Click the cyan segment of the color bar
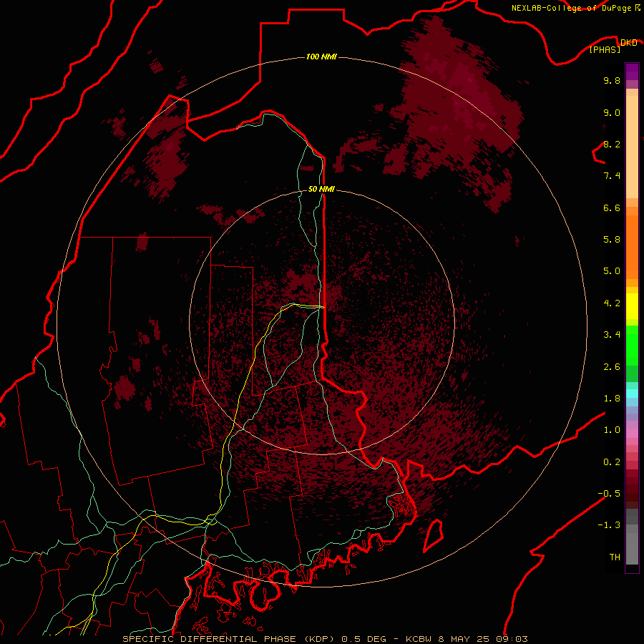The image size is (644, 644). click(x=632, y=393)
